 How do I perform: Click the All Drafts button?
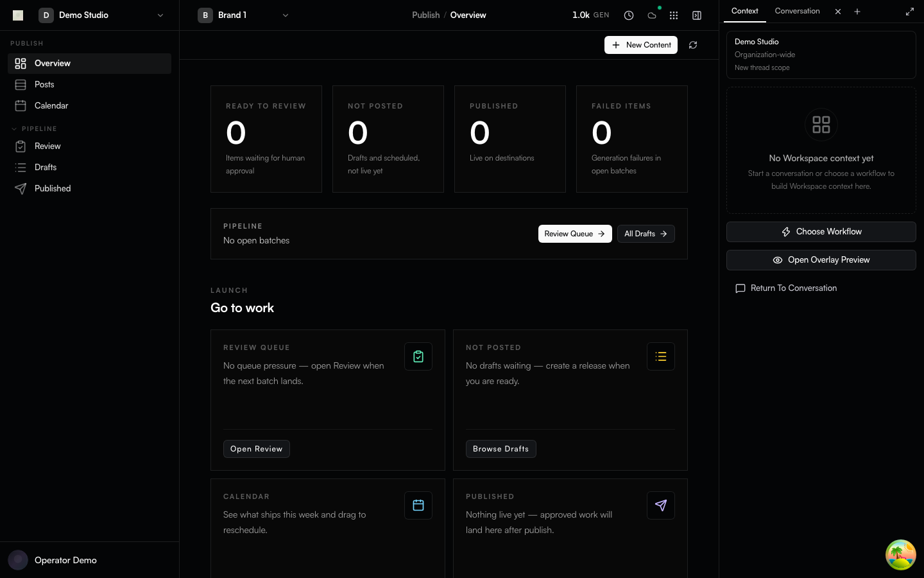point(646,234)
